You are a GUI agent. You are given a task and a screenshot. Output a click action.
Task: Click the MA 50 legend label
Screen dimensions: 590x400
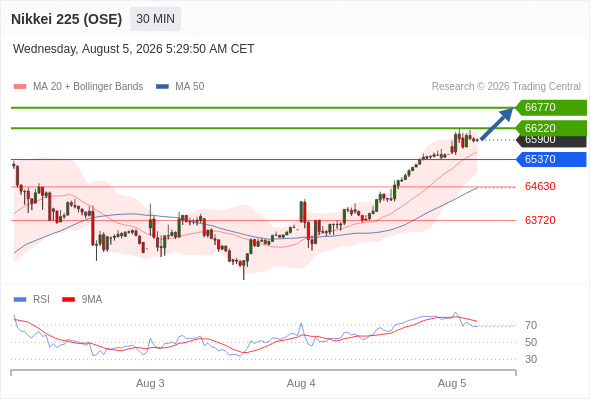point(190,87)
